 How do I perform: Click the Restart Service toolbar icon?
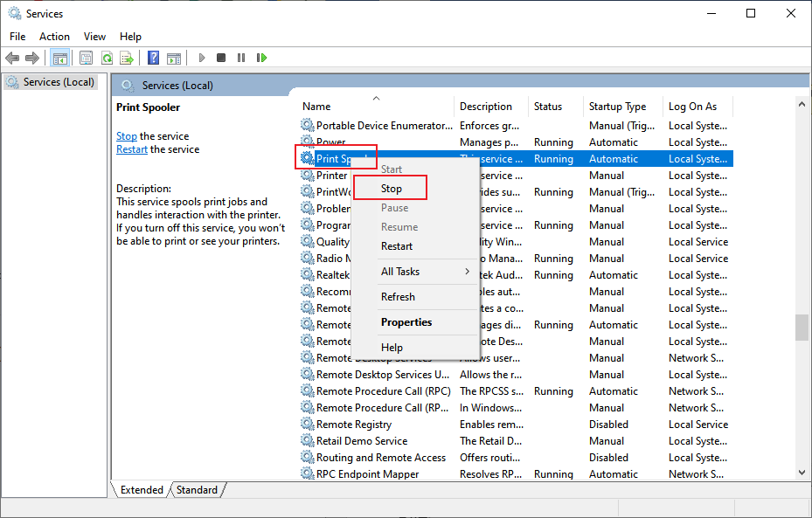coord(261,58)
